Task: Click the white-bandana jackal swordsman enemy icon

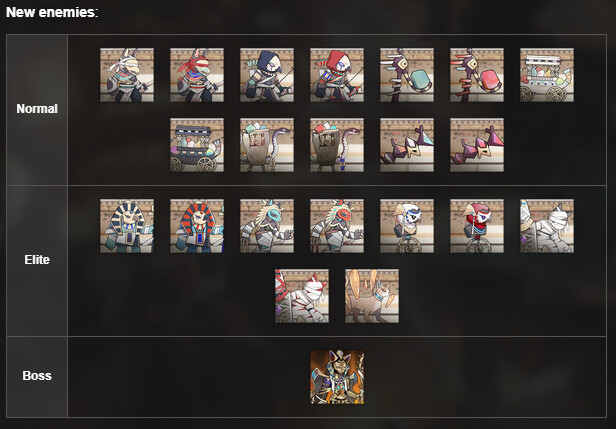Action: click(x=127, y=75)
